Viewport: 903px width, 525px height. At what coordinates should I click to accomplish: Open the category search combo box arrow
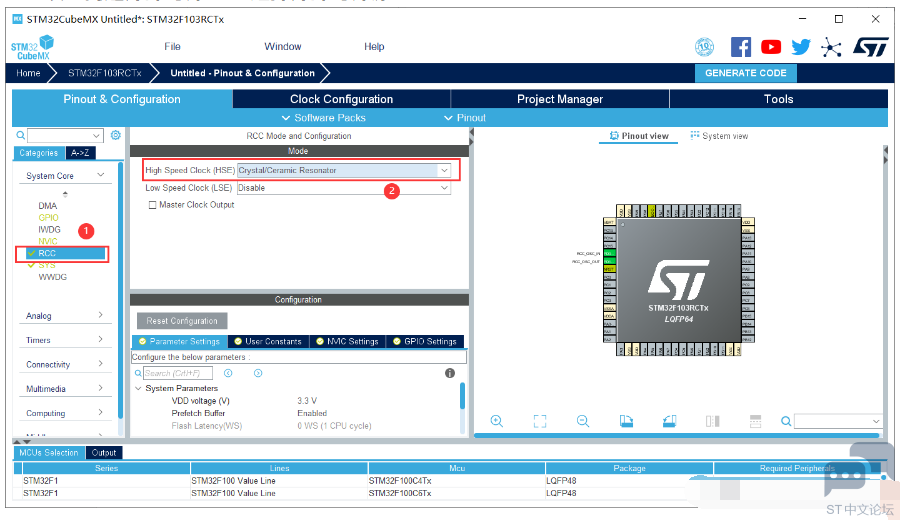tap(96, 135)
